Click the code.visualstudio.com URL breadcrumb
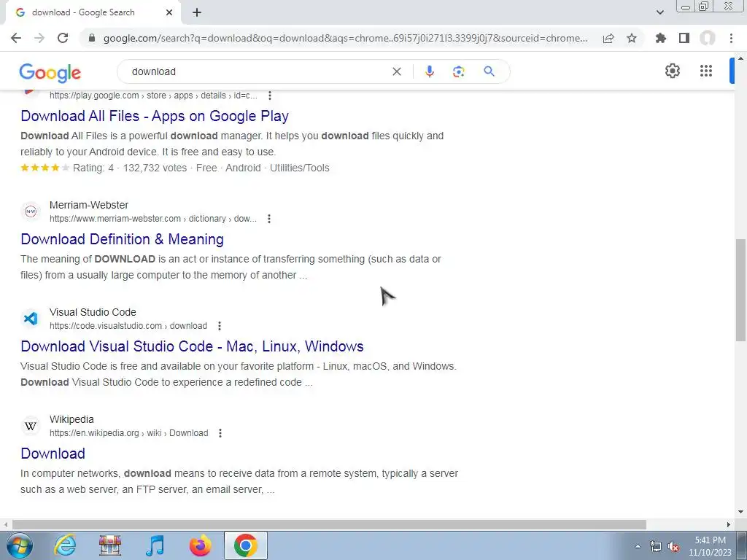747x560 pixels. pos(128,326)
